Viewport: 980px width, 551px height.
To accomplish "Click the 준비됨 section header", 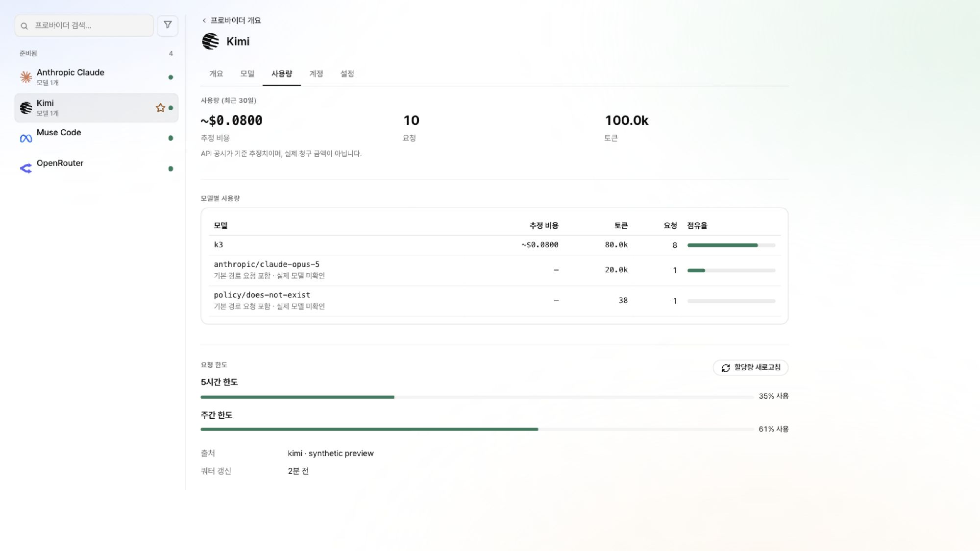I will click(28, 53).
